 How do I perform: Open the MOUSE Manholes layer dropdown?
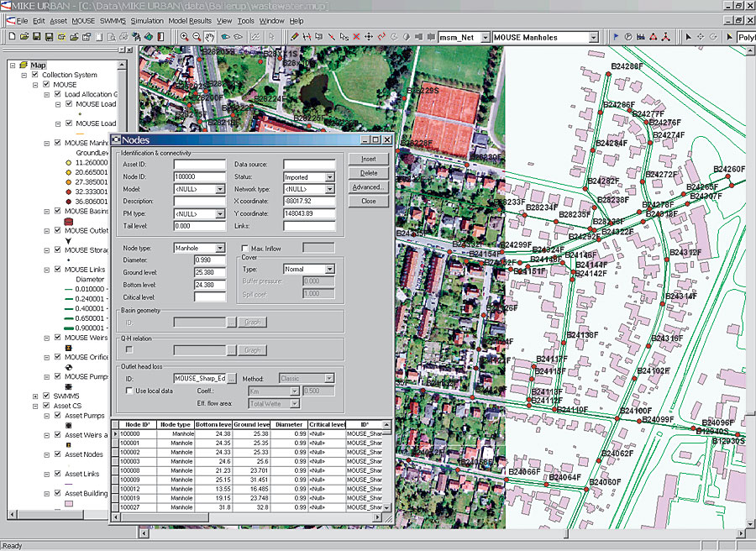[x=594, y=37]
